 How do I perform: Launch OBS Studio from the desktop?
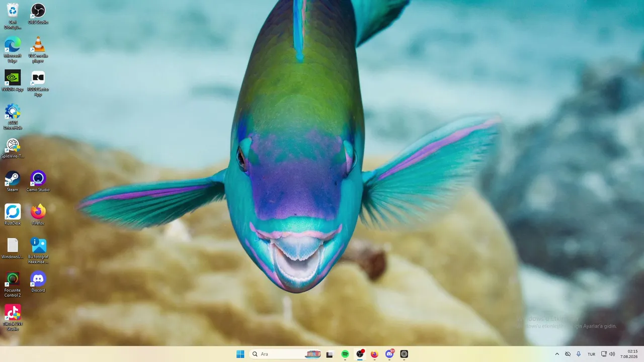coord(38,14)
